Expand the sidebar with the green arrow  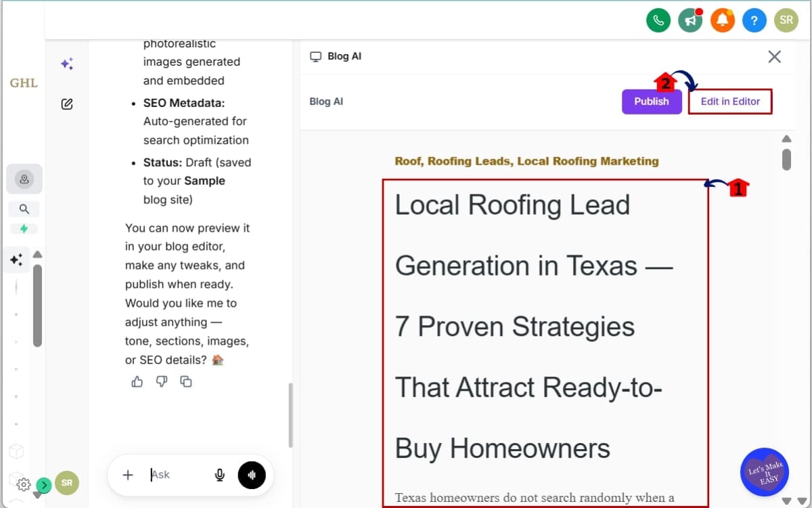(x=44, y=485)
